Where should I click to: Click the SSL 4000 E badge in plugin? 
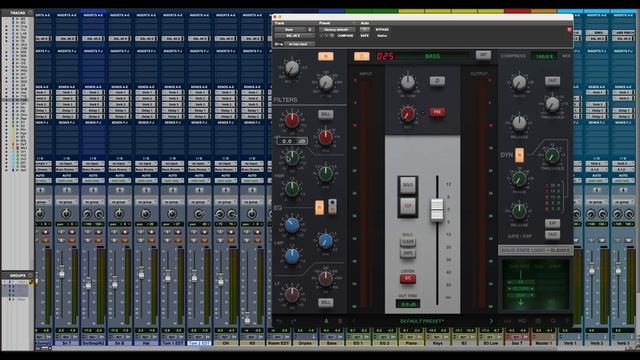(x=535, y=250)
